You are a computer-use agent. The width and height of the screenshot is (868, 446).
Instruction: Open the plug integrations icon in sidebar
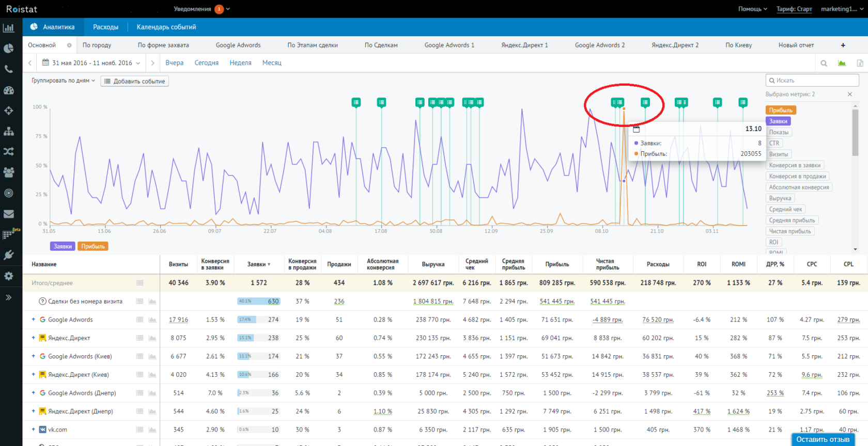(8, 255)
